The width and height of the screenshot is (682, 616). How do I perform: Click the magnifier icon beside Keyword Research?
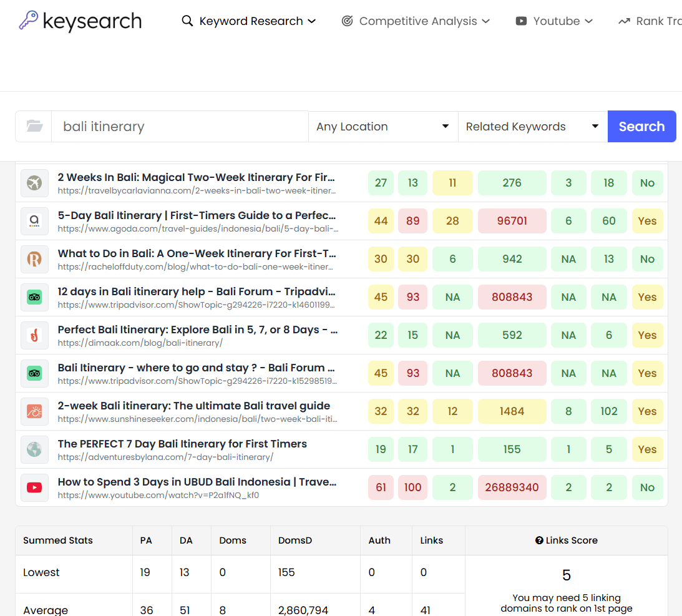pos(187,21)
